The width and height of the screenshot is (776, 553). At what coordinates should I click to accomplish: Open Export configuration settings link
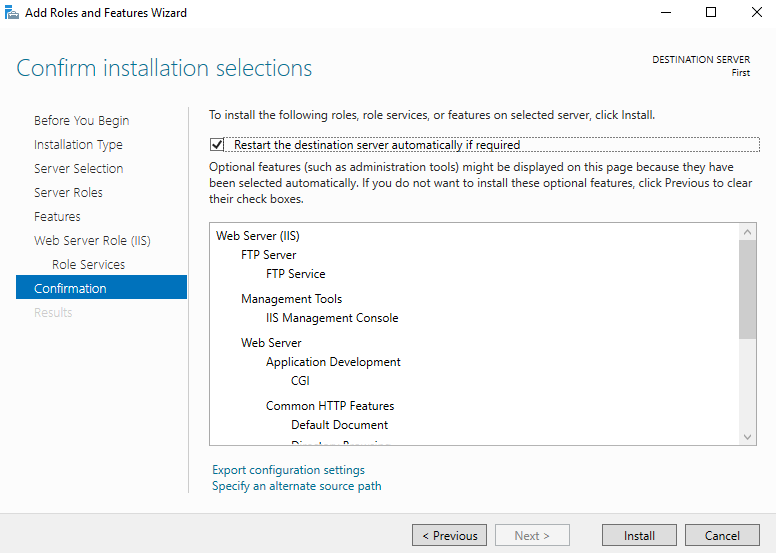(x=289, y=470)
